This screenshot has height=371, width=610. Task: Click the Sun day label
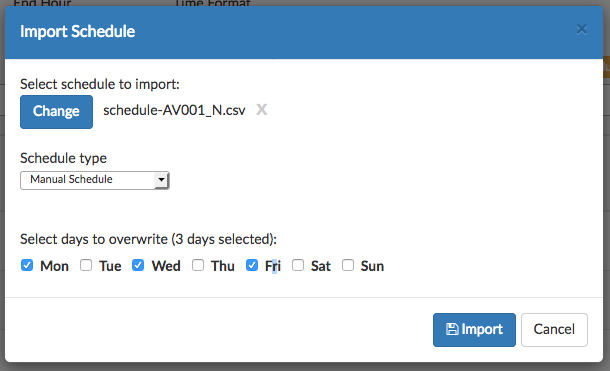coord(372,266)
